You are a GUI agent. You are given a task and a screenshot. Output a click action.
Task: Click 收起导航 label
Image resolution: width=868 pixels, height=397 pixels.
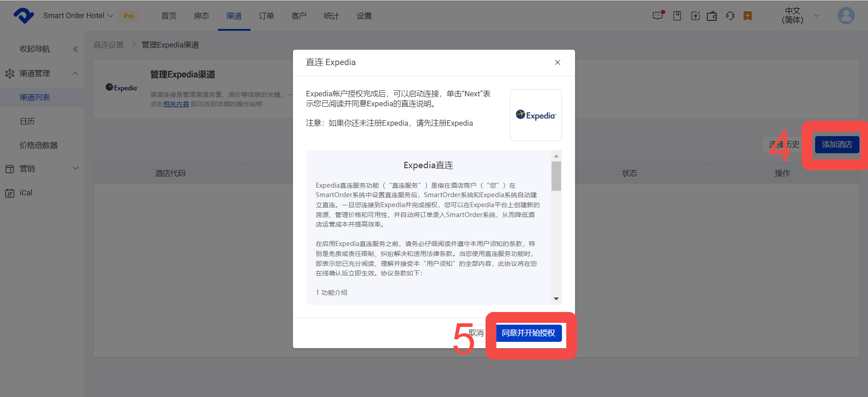pos(35,49)
